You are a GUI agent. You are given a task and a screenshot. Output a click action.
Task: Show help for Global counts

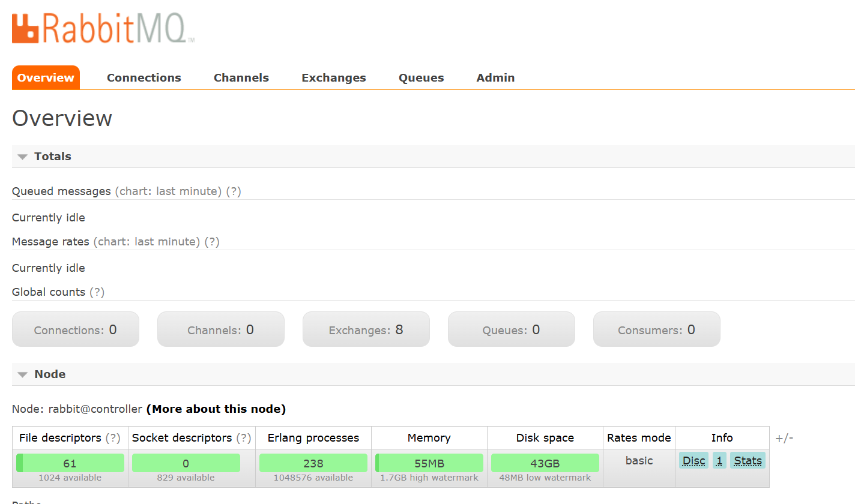pos(97,292)
